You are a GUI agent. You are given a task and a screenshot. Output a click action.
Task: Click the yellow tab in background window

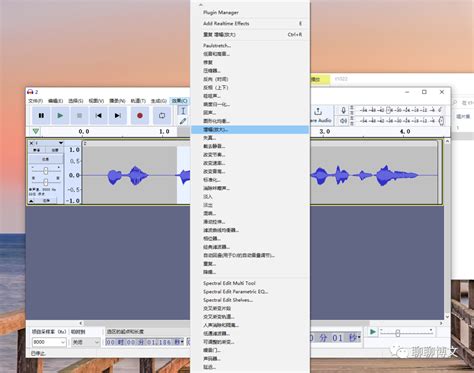pos(320,79)
